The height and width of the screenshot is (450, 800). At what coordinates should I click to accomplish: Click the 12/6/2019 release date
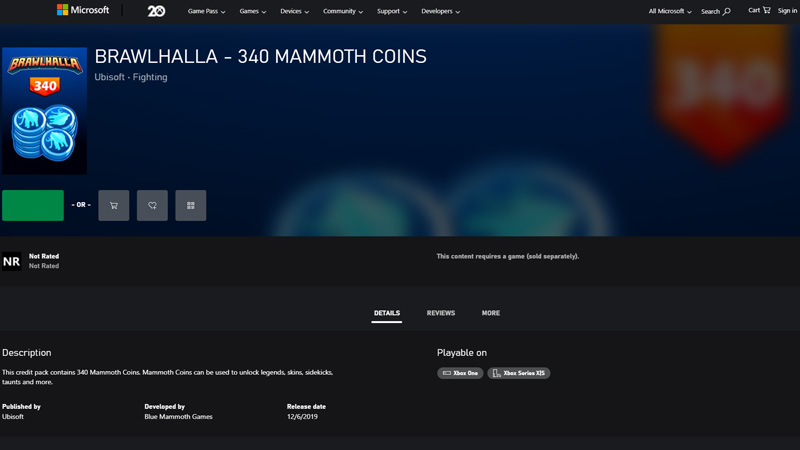click(x=302, y=416)
